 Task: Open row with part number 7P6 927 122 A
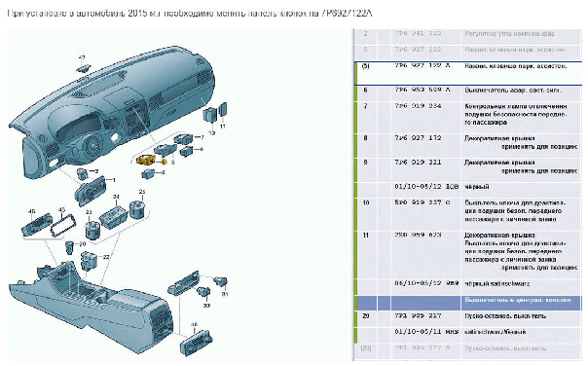pos(467,73)
